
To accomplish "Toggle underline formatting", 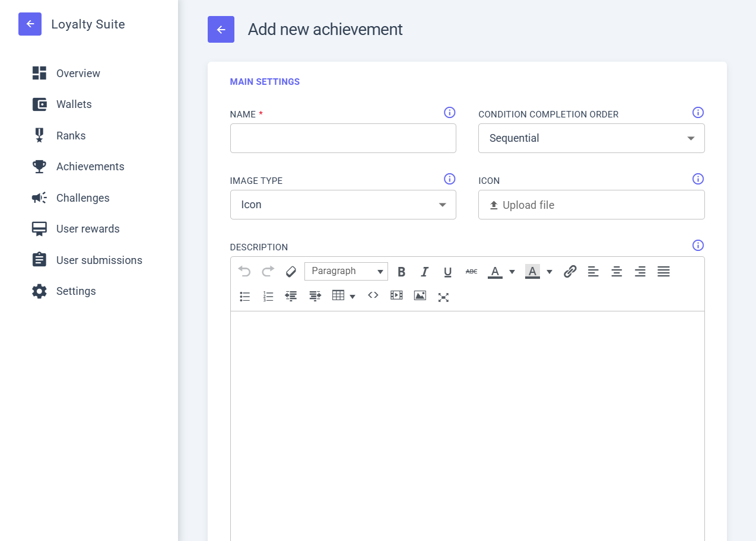I will pyautogui.click(x=447, y=272).
